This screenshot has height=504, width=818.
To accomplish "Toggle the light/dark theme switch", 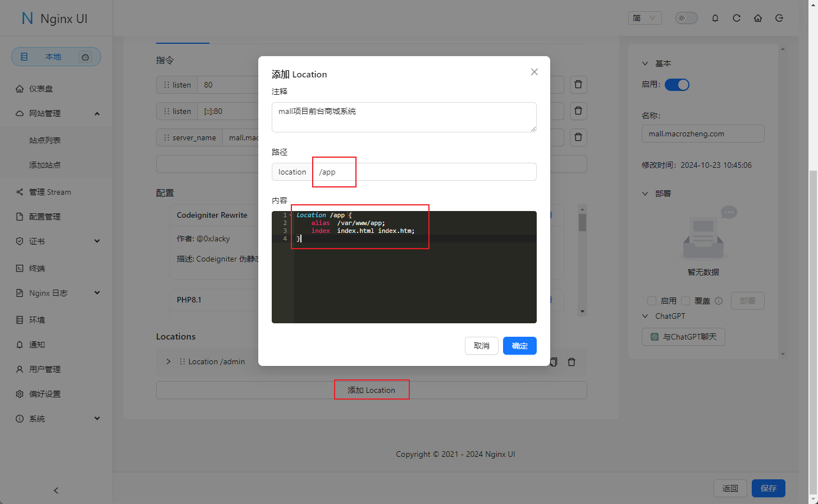I will tap(686, 18).
